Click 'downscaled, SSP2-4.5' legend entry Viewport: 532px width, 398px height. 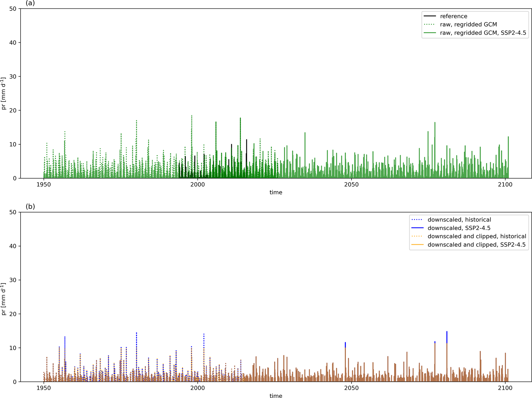point(459,228)
